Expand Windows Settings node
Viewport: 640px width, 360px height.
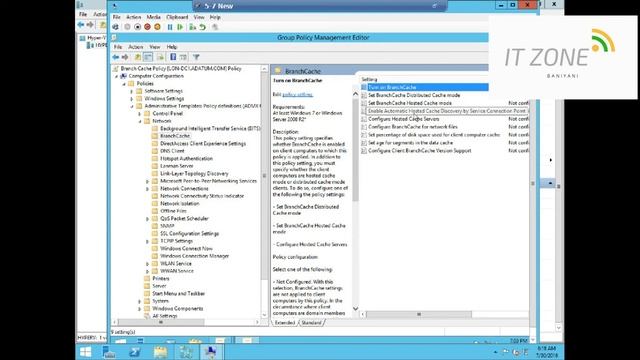[132, 99]
